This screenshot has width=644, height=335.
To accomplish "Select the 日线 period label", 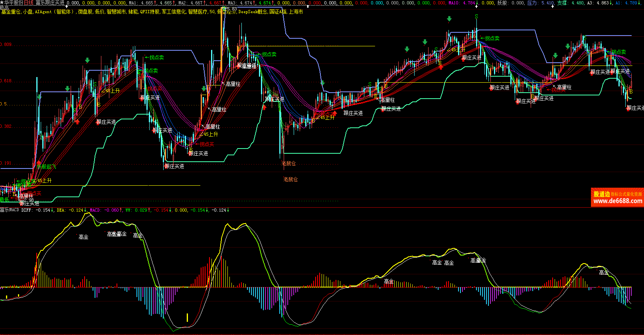I will point(29,3).
